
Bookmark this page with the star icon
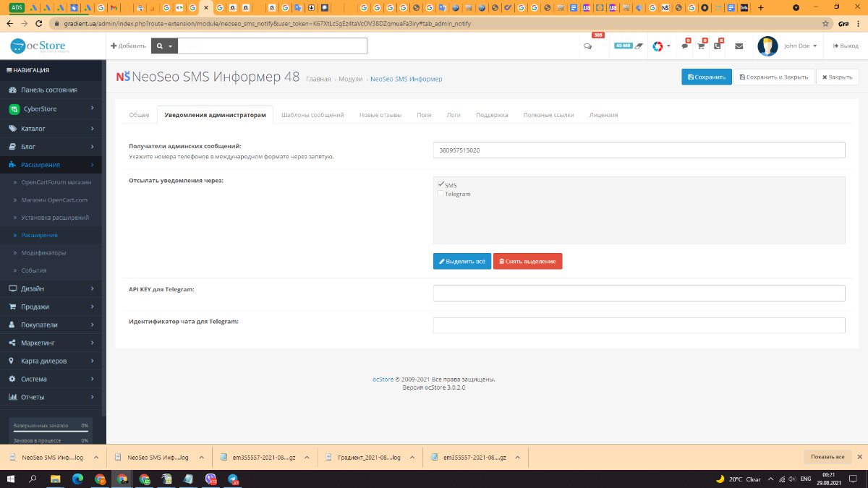click(x=827, y=23)
